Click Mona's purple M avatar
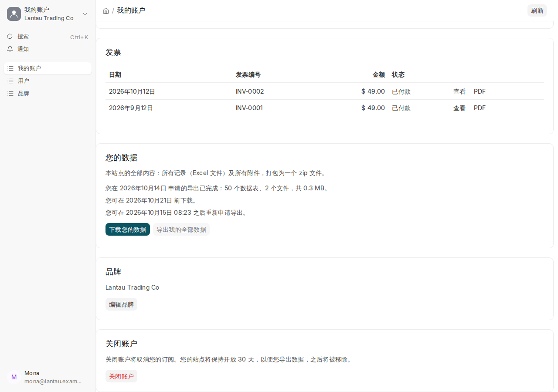The image size is (558, 392). tap(14, 377)
